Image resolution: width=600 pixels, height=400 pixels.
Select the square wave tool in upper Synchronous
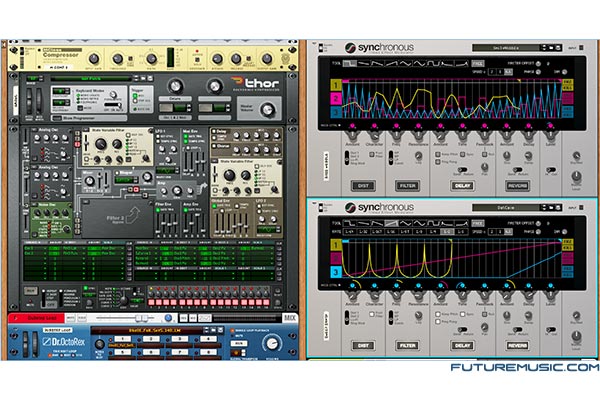tap(434, 63)
